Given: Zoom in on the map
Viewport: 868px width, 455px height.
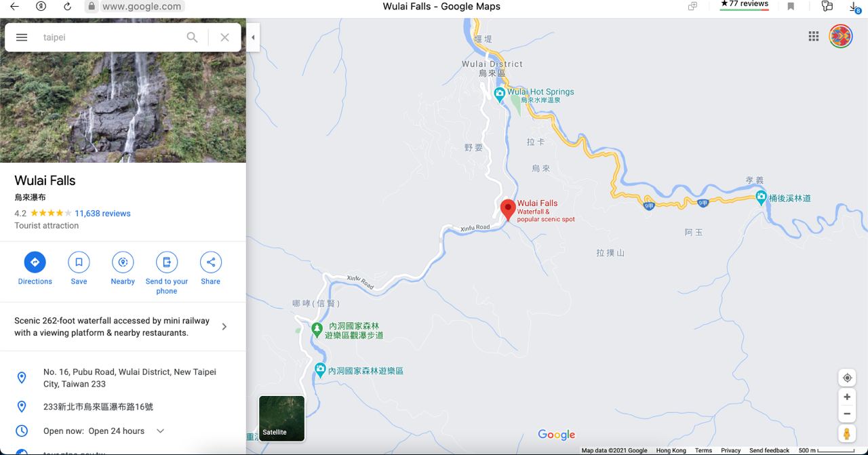Looking at the screenshot, I should point(847,397).
